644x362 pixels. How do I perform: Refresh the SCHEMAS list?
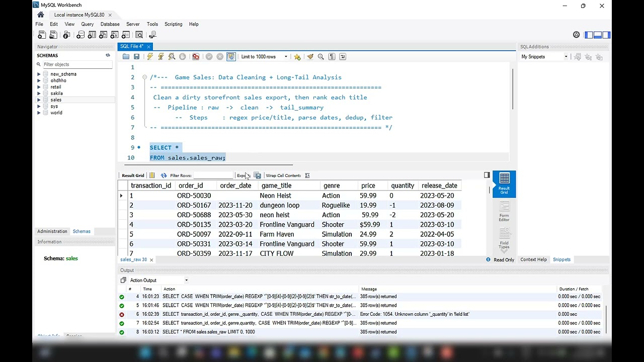coord(108,55)
